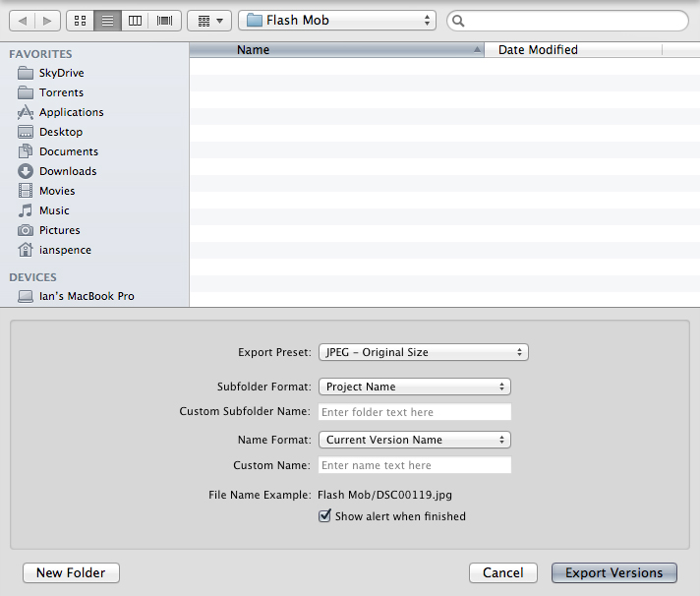Click the Pictures camera icon
This screenshot has height=596, width=700.
[x=26, y=230]
